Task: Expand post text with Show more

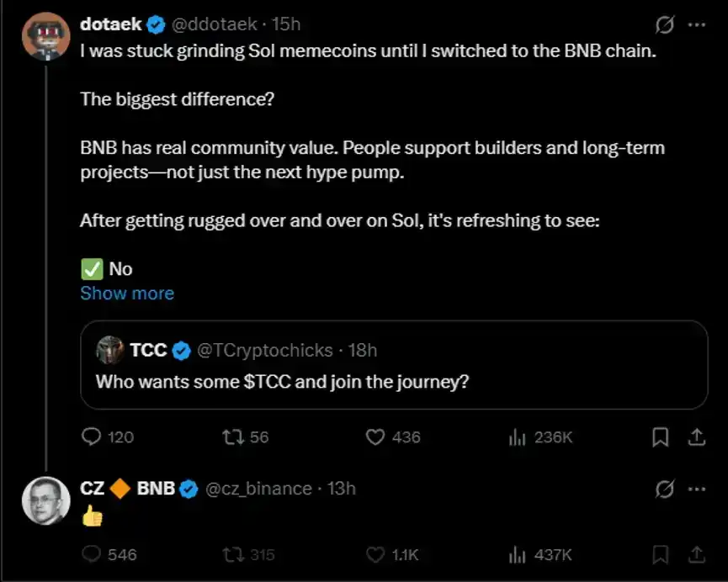Action: [127, 294]
